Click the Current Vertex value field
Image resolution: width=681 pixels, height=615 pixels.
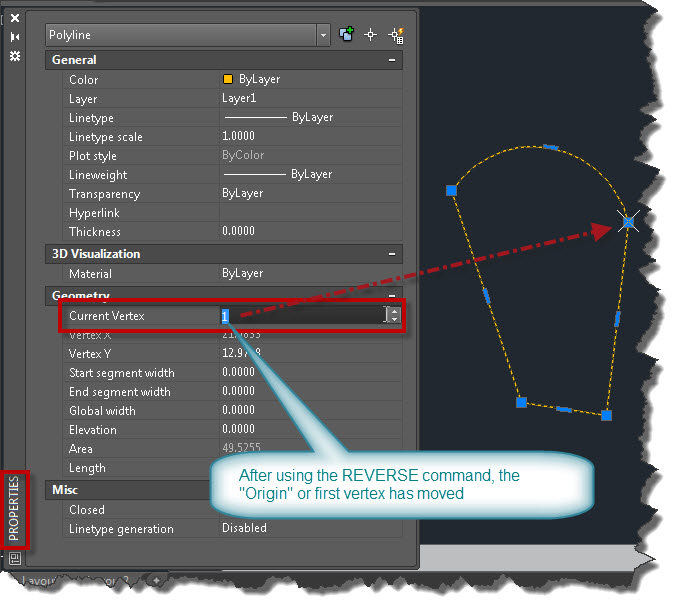pyautogui.click(x=300, y=315)
